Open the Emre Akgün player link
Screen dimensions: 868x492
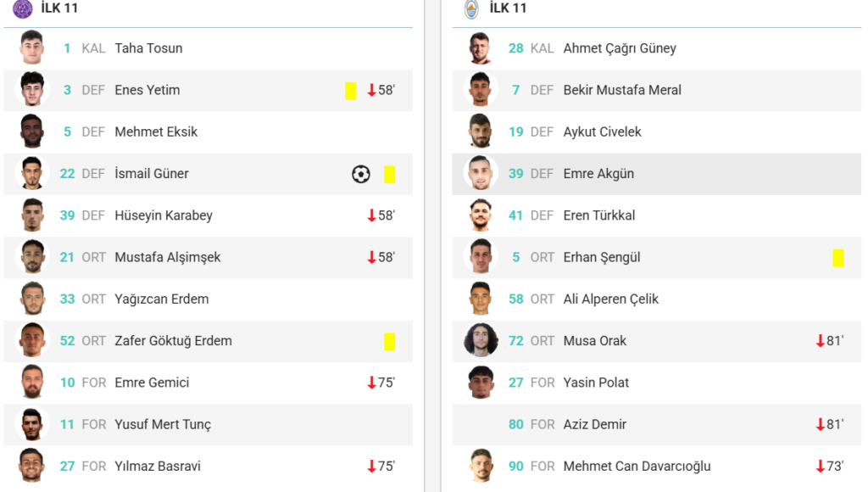[x=598, y=173]
